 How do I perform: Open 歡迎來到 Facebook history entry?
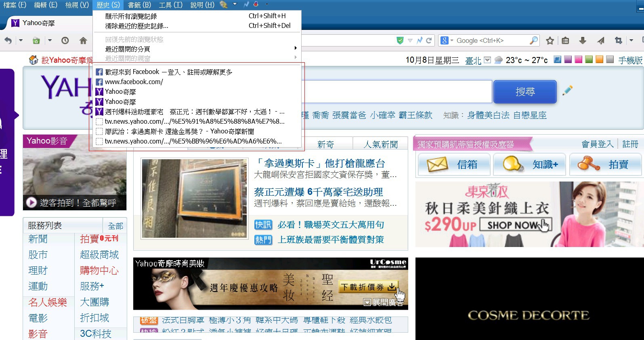[x=197, y=72]
